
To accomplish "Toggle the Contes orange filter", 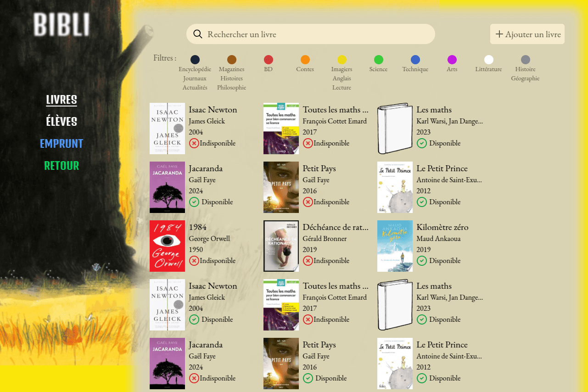I will pos(305,60).
